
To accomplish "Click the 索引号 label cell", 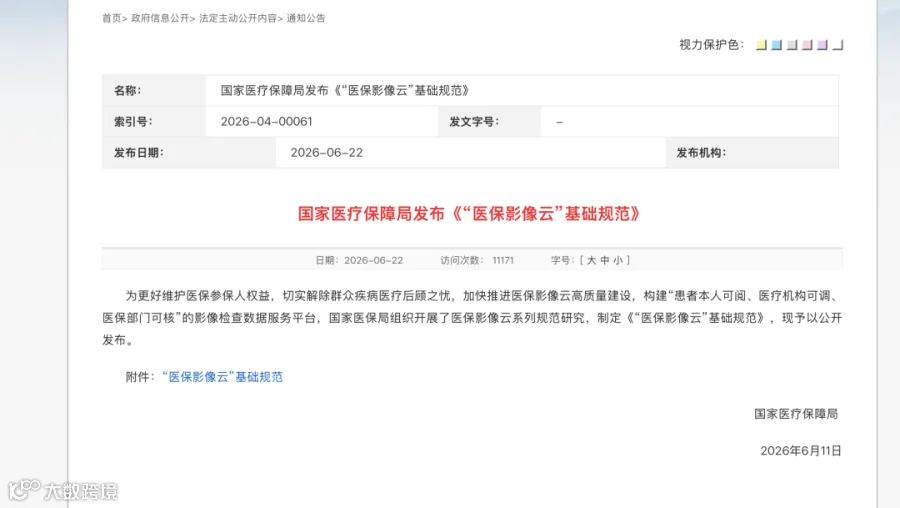I will pyautogui.click(x=154, y=122).
